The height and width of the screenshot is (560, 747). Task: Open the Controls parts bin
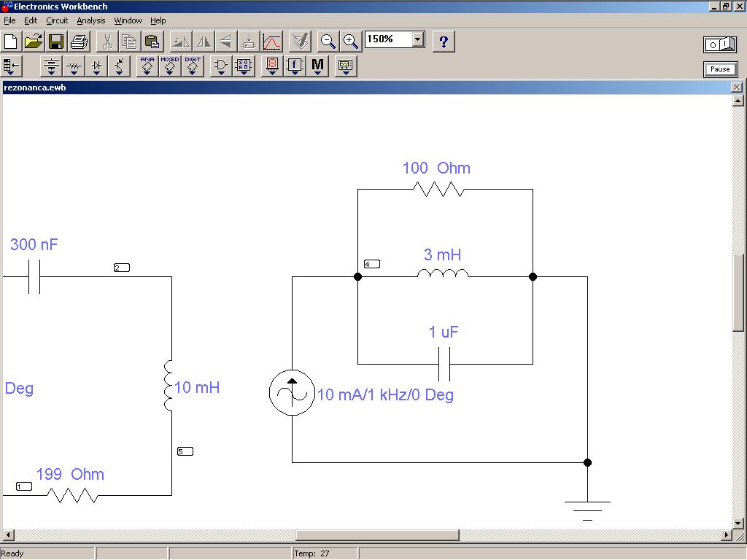[295, 66]
